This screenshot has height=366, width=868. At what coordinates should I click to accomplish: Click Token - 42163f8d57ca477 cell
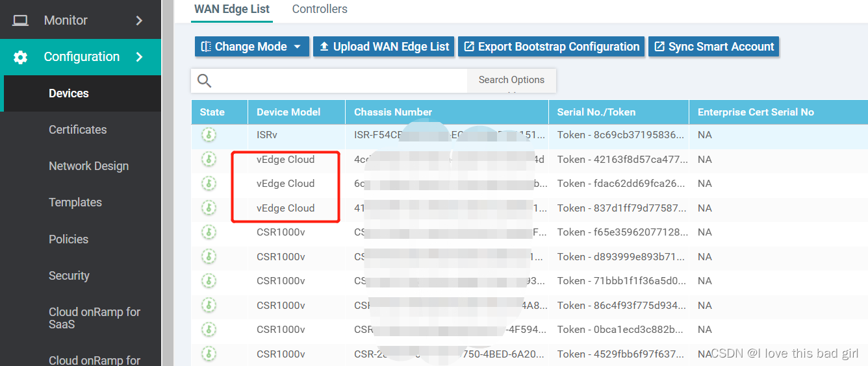[x=620, y=160]
